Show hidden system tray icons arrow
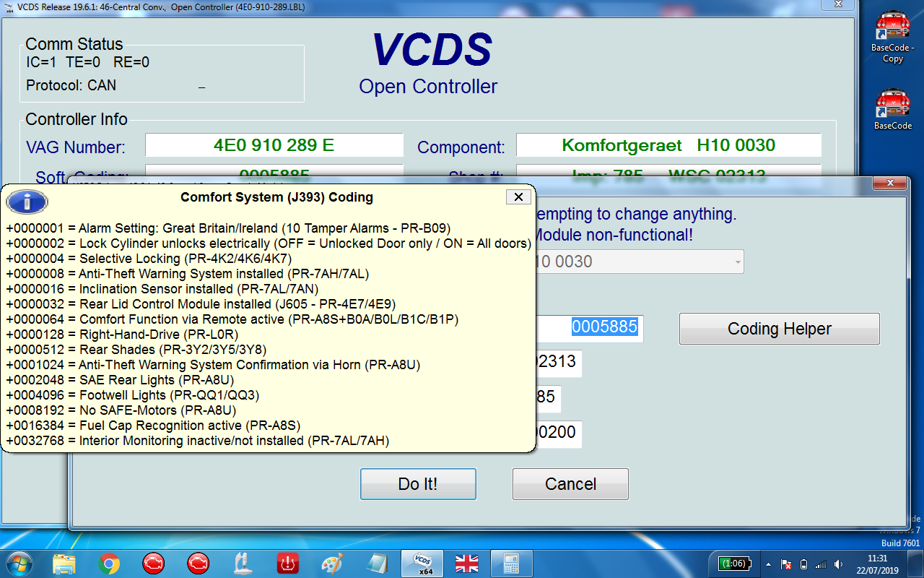 coord(768,564)
